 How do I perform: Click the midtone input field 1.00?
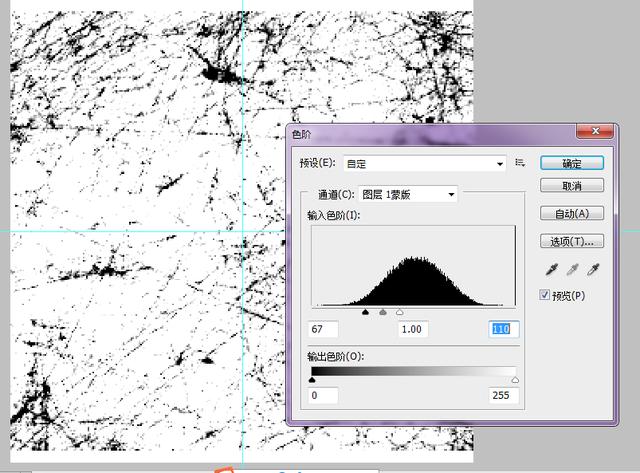(x=413, y=329)
